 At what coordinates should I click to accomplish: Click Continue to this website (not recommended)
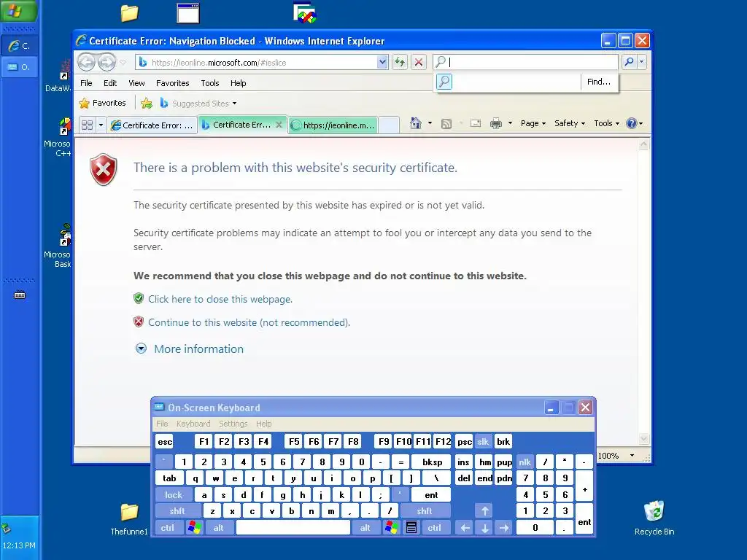249,322
